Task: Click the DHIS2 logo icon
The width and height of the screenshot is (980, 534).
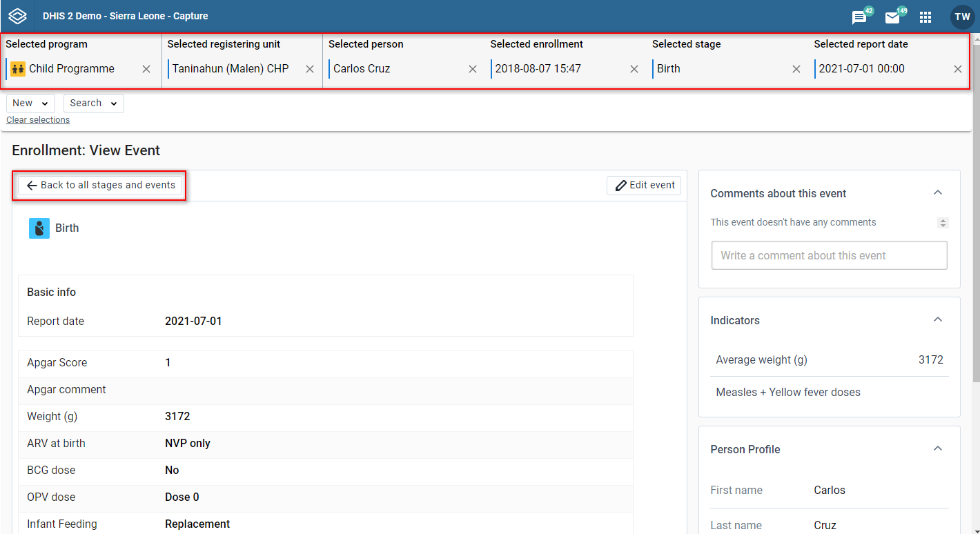Action: coord(17,16)
